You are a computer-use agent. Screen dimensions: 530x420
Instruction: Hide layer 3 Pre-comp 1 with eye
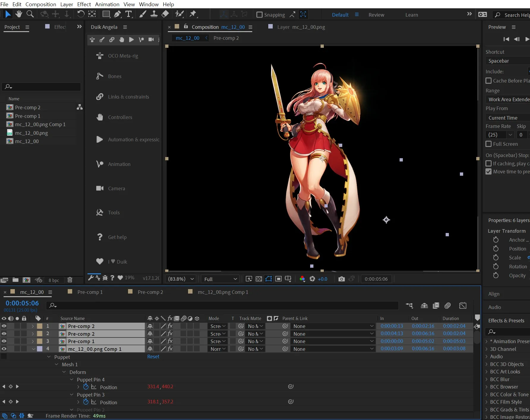4,341
